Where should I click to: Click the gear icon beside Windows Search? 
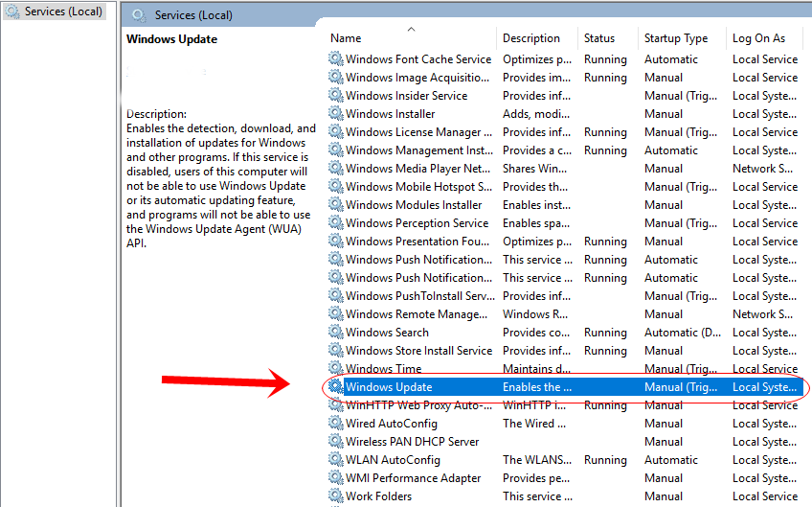tap(335, 332)
